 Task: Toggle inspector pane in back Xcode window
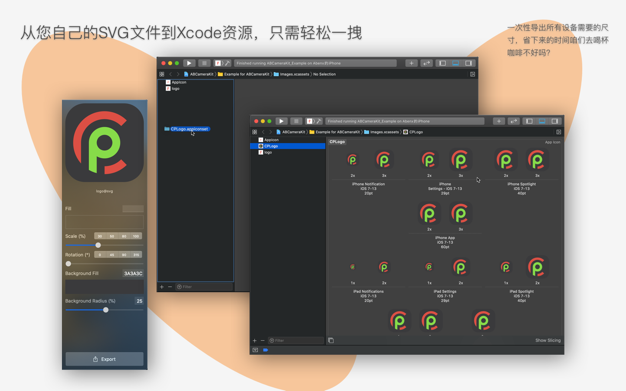[469, 63]
